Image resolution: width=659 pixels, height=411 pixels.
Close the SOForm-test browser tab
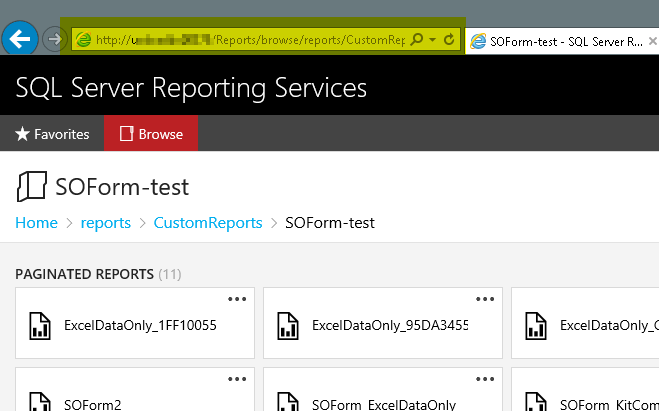(x=653, y=41)
